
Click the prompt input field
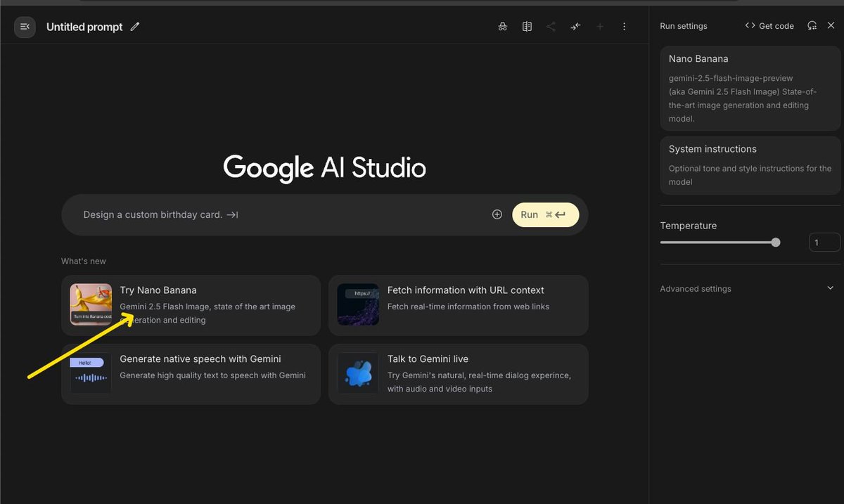click(281, 215)
